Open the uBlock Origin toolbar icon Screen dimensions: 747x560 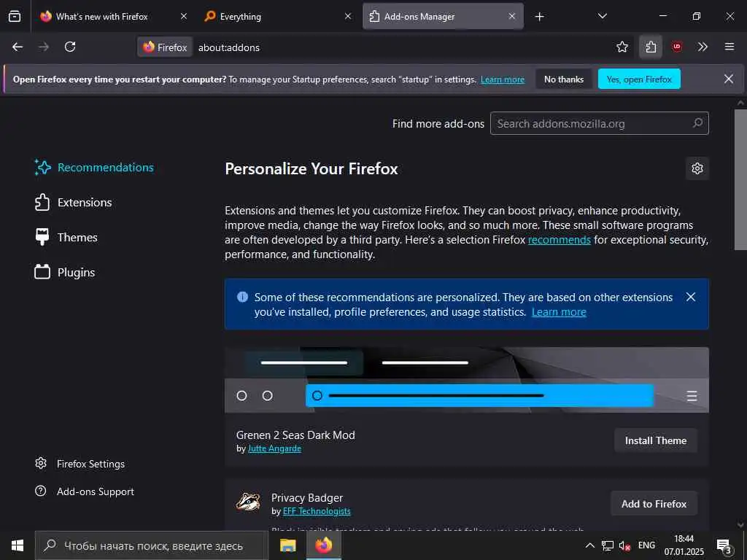676,47
